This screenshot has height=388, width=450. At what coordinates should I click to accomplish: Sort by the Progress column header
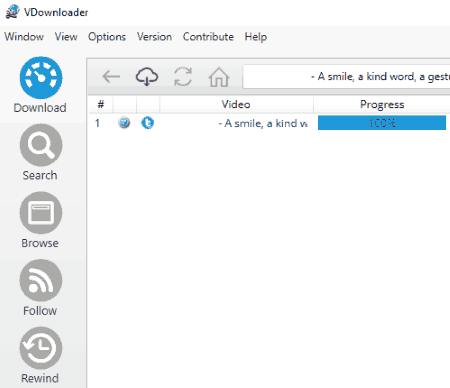(382, 104)
